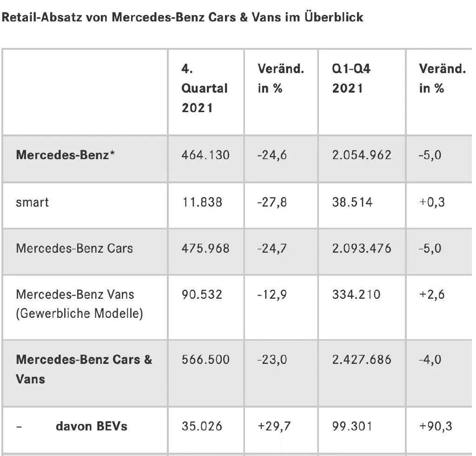This screenshot has height=456, width=476.
Task: Click the BEVs change value +90,3
Action: click(436, 426)
